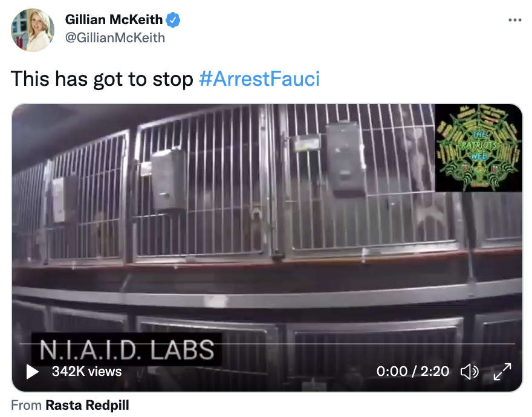Open the #ArrestFauci hashtag
Viewport: 532px width, 417px height.
(x=259, y=79)
